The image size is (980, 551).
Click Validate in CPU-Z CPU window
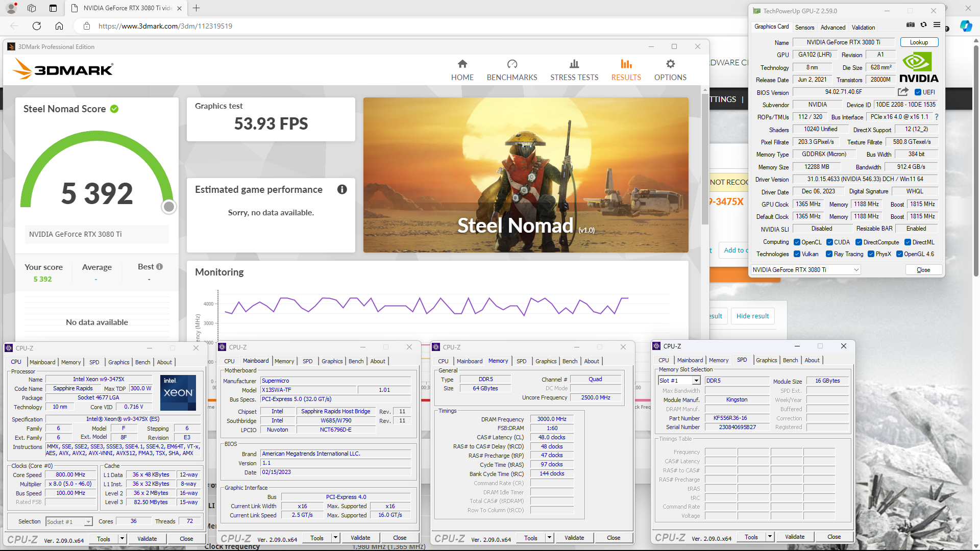pyautogui.click(x=147, y=539)
